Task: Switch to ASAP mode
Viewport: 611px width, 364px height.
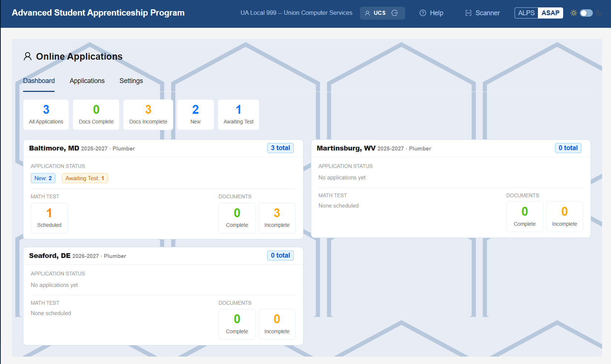Action: [x=550, y=13]
